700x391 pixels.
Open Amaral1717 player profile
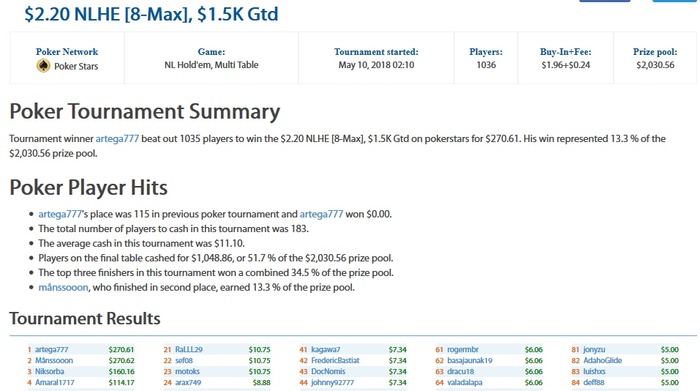[54, 383]
